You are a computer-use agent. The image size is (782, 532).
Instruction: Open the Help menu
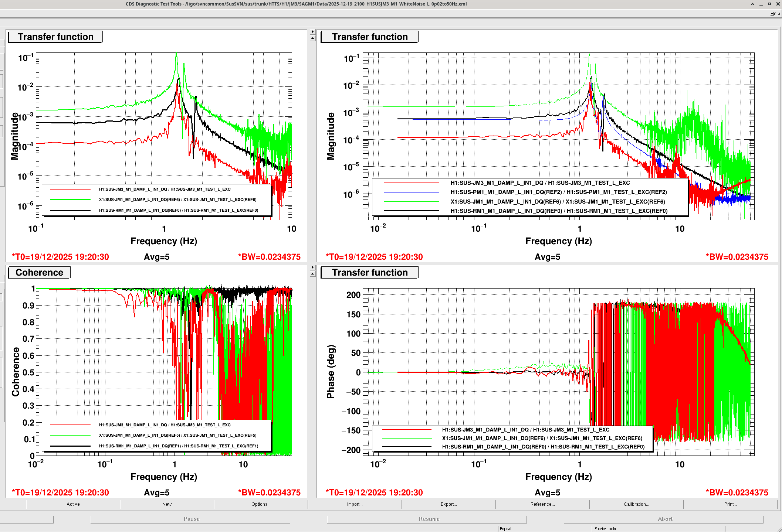[x=775, y=14]
